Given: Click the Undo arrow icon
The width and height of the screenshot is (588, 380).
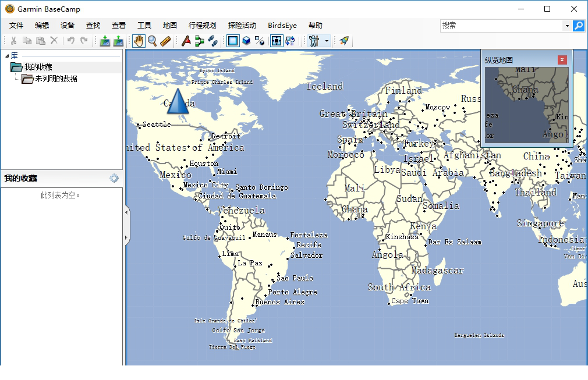Looking at the screenshot, I should pyautogui.click(x=70, y=41).
